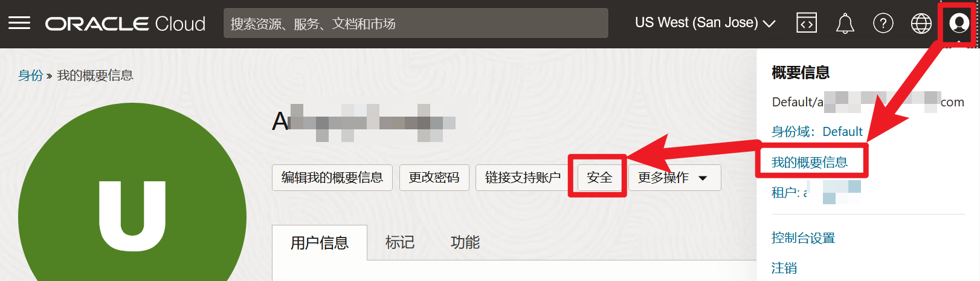Switch to the 功能 tab

tap(465, 242)
